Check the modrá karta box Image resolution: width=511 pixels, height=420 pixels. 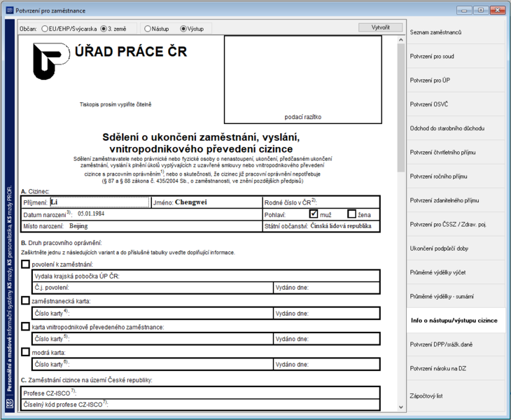tap(25, 352)
